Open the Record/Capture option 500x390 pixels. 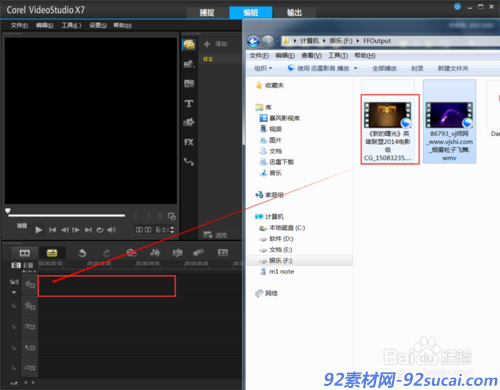coord(131,253)
